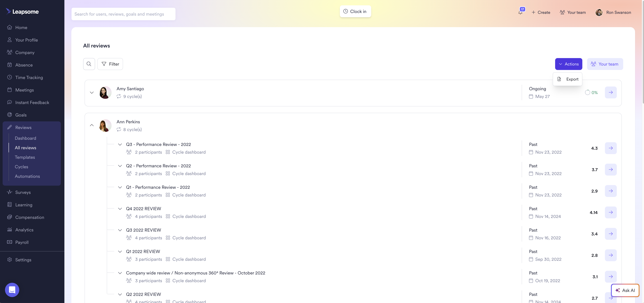This screenshot has height=303, width=644.
Task: Select All reviews submenu item
Action: pyautogui.click(x=26, y=148)
